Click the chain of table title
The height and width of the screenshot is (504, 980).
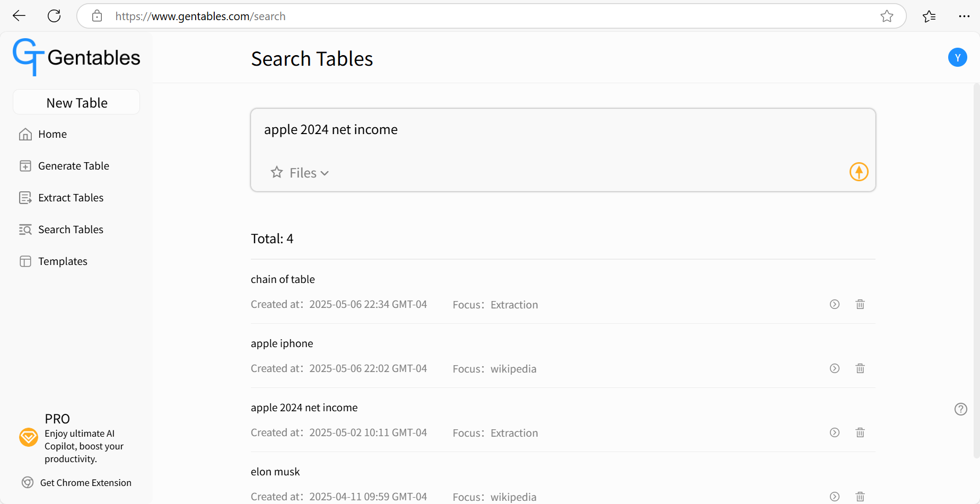[x=283, y=279]
